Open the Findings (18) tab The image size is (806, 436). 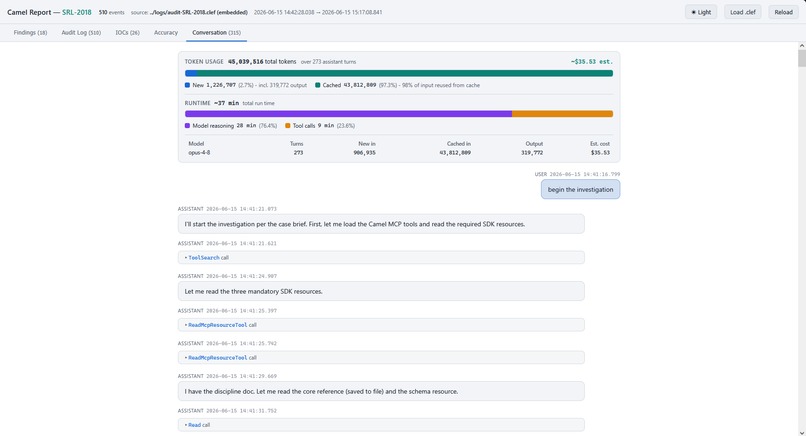(x=30, y=32)
